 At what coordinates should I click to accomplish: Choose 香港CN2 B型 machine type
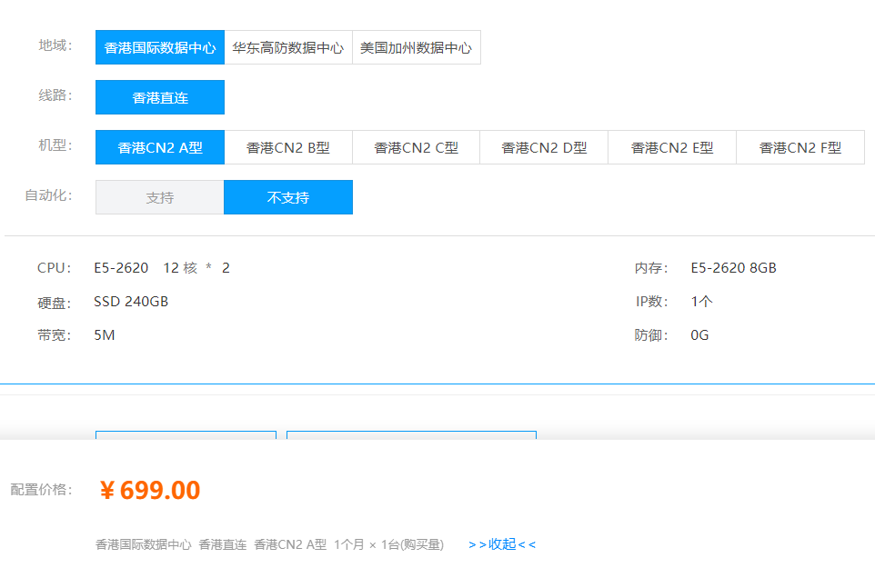(x=288, y=147)
